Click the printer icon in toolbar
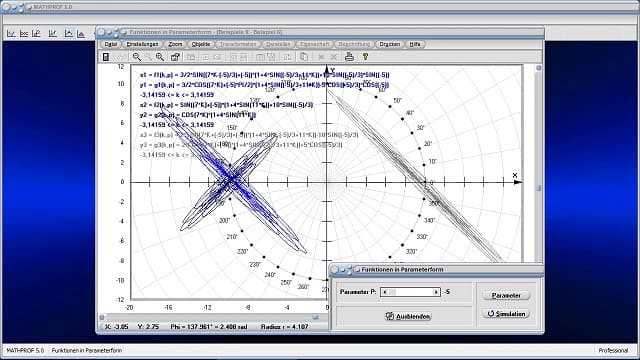Screen dimensions: 640x360 (x=349, y=57)
